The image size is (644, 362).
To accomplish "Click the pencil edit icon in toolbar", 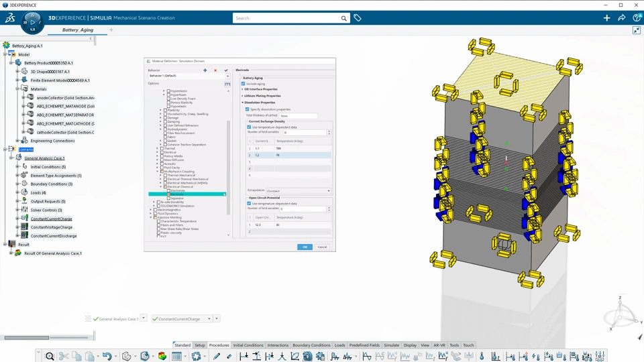I will click(x=217, y=356).
